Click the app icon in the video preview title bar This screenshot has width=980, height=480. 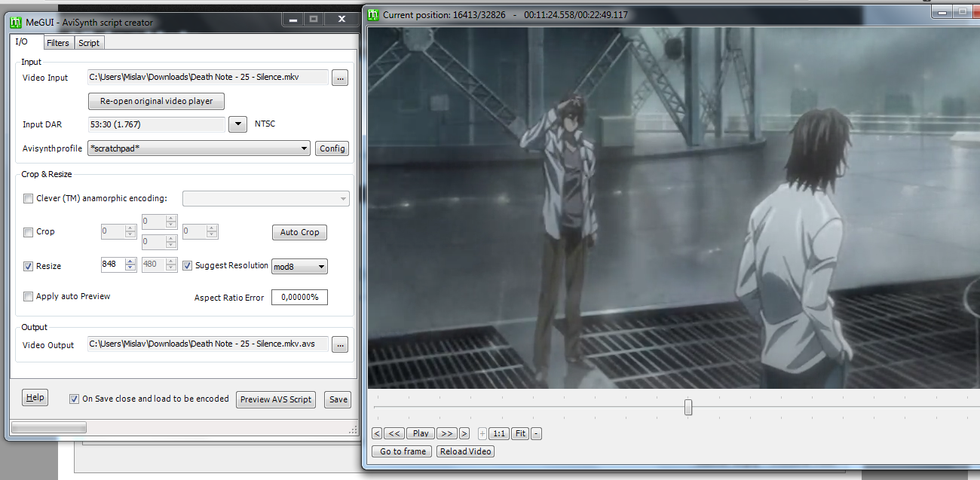pyautogui.click(x=373, y=14)
